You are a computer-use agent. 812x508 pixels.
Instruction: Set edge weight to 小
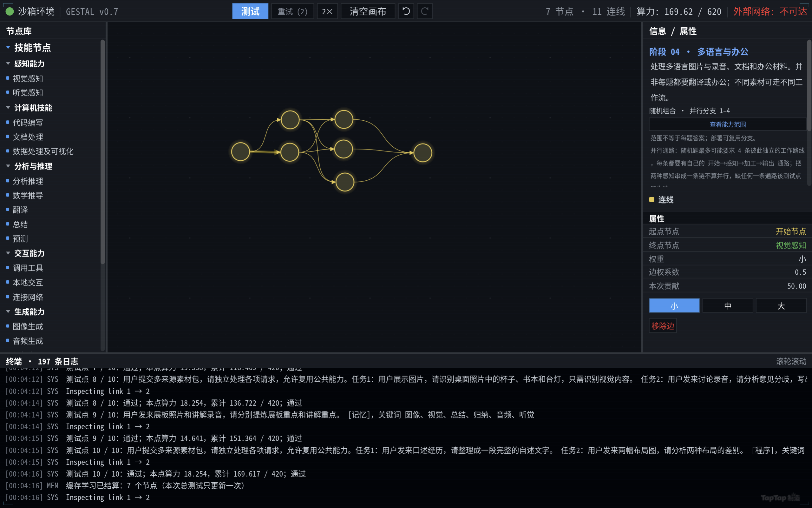pos(674,305)
